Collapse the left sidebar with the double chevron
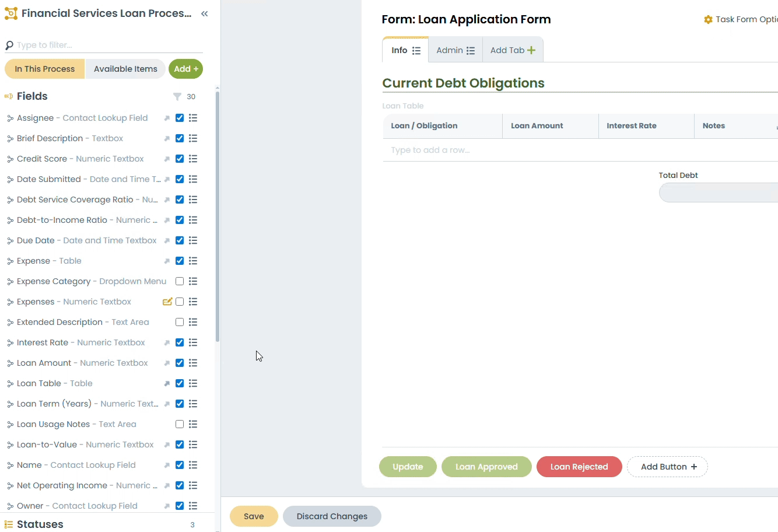The height and width of the screenshot is (532, 778). pos(205,13)
